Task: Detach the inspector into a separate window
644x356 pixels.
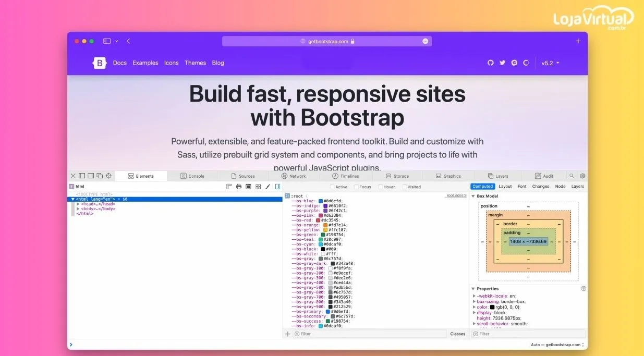Action: 100,176
